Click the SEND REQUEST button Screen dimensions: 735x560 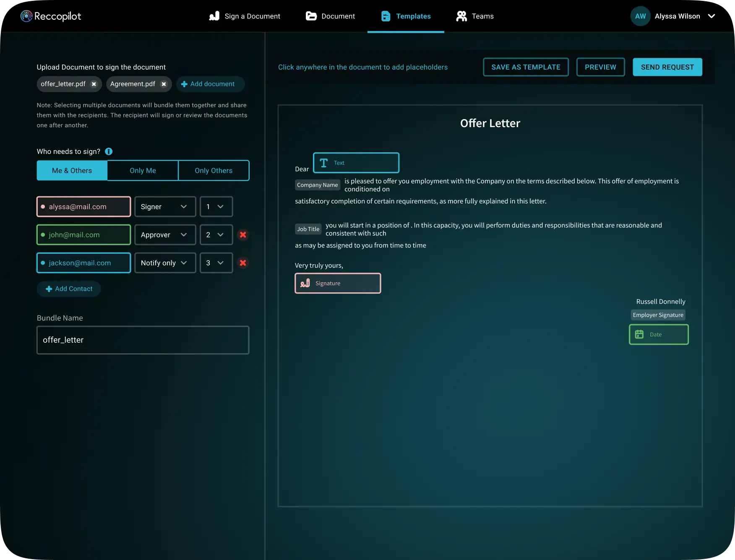(667, 67)
